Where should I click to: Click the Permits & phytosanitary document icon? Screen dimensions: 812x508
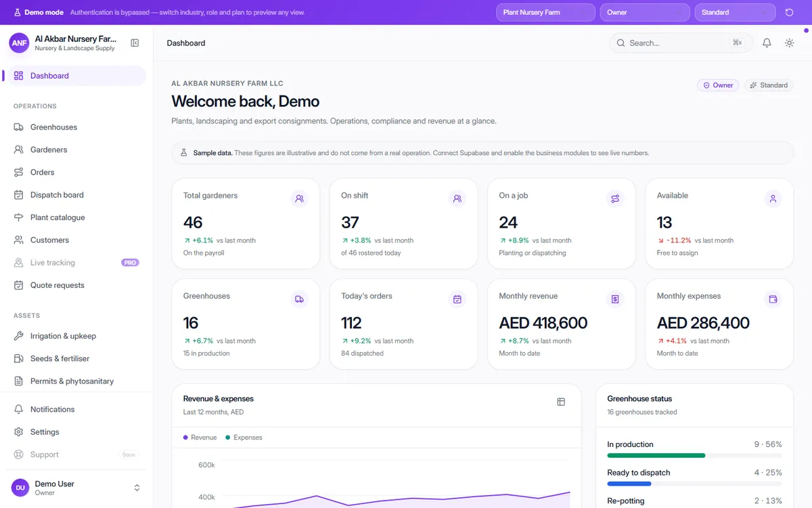(18, 381)
